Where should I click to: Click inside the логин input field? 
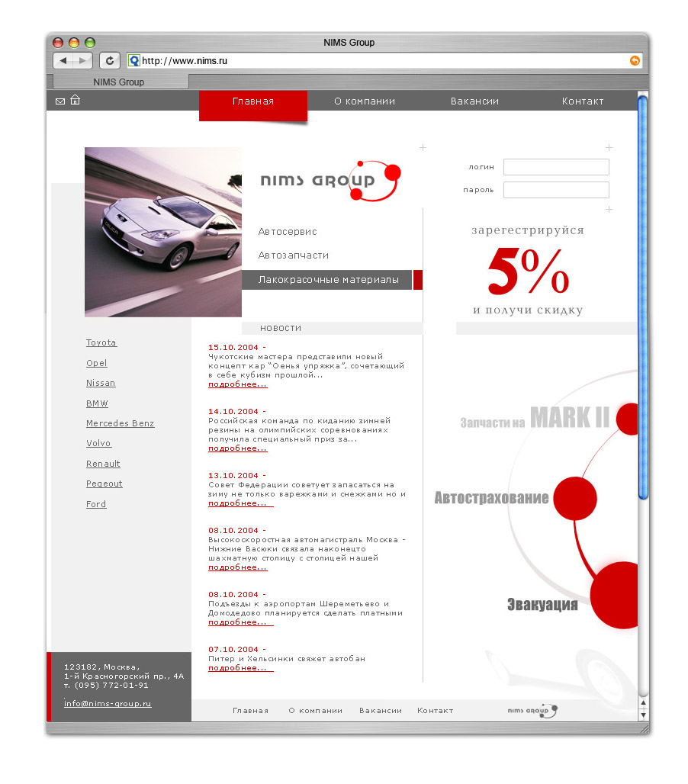tap(555, 166)
